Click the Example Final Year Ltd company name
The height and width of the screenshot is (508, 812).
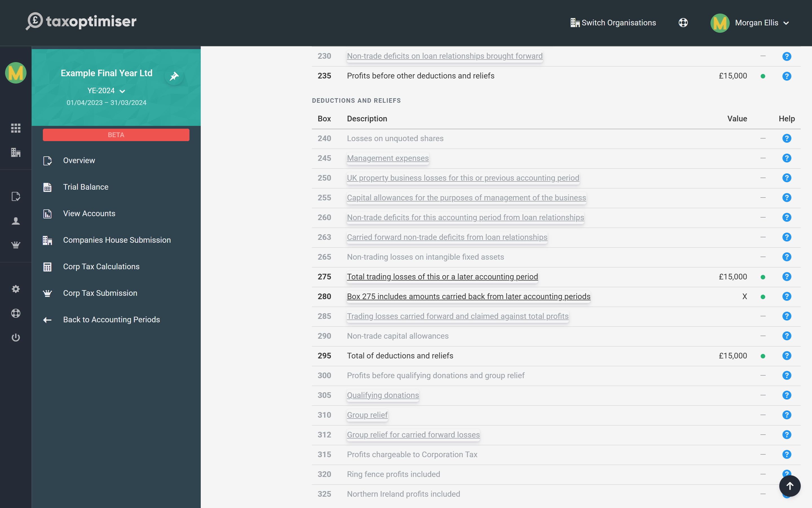coord(106,73)
